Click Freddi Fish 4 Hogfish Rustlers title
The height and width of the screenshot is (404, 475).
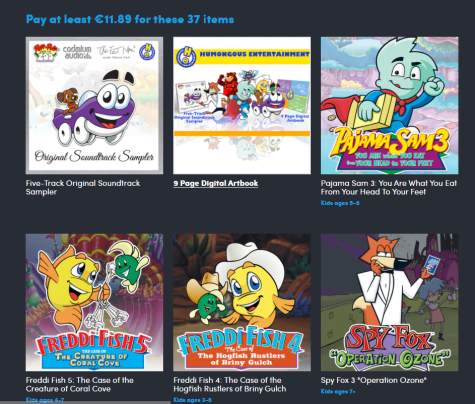[230, 384]
